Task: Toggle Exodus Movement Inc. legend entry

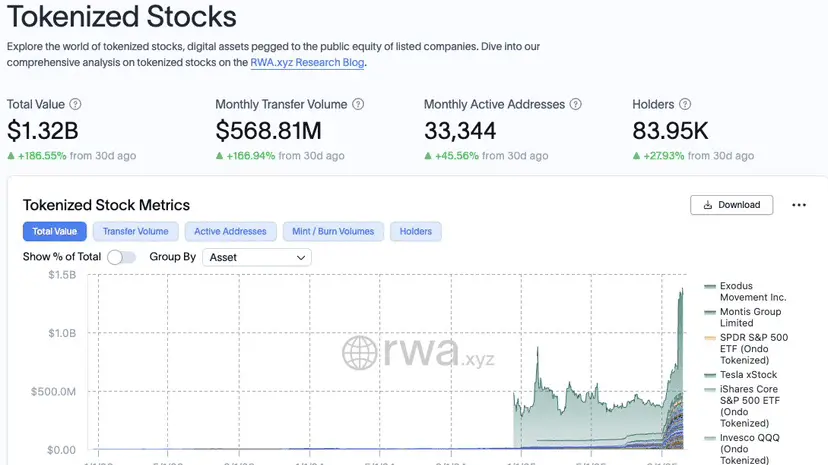Action: [x=746, y=291]
